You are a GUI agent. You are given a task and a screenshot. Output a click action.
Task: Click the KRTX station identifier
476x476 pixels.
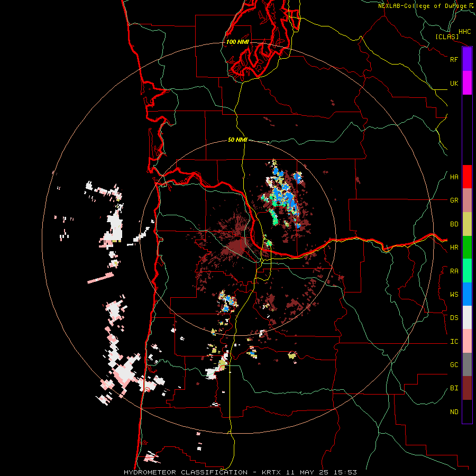coord(271,472)
